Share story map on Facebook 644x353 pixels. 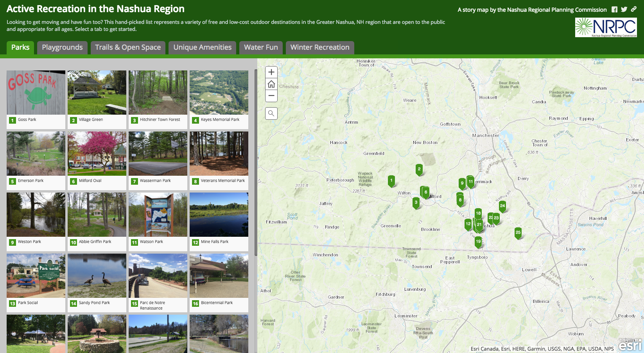click(x=615, y=9)
